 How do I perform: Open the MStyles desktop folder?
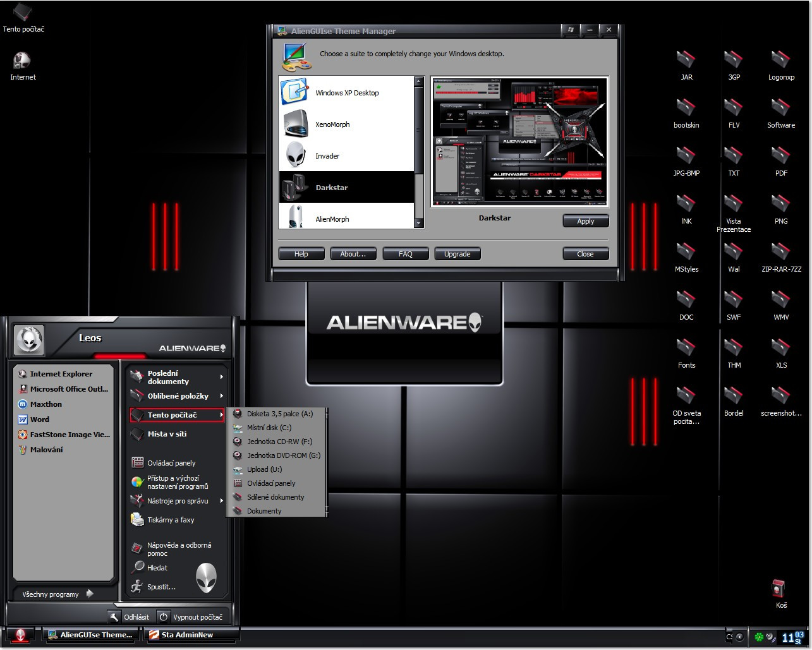point(686,258)
